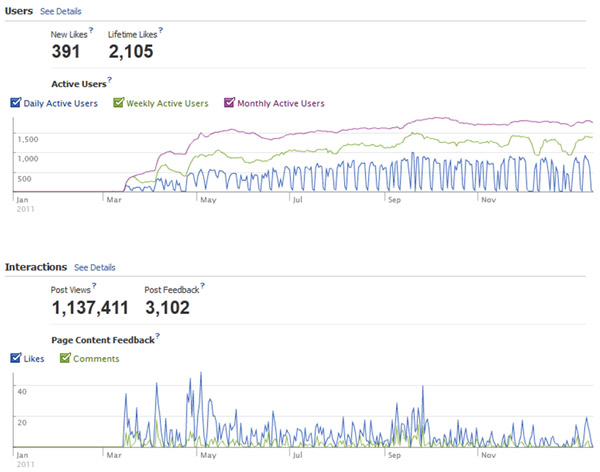This screenshot has width=600, height=472.
Task: Disable the Monthly Active Users series checkbox
Action: click(x=229, y=102)
